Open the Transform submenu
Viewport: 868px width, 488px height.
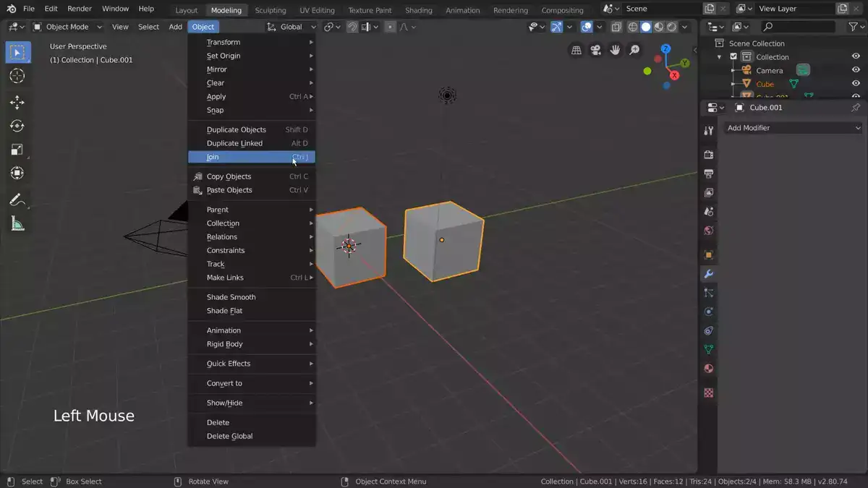coord(251,42)
